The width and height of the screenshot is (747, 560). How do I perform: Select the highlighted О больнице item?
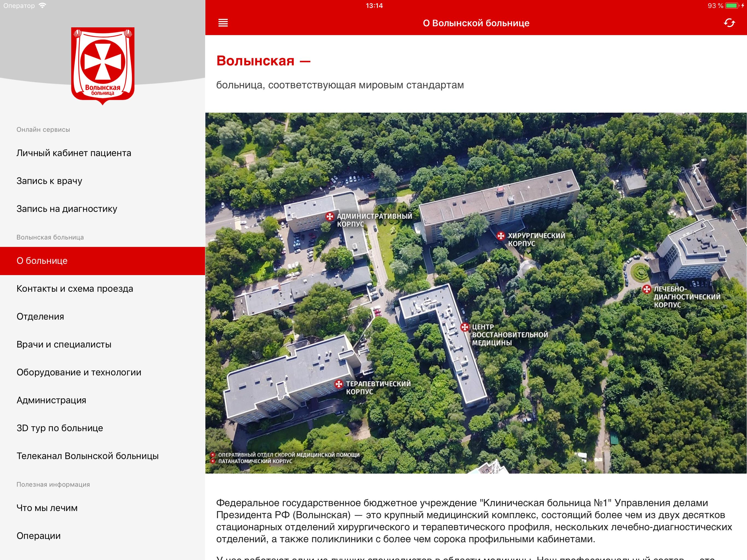tap(102, 261)
